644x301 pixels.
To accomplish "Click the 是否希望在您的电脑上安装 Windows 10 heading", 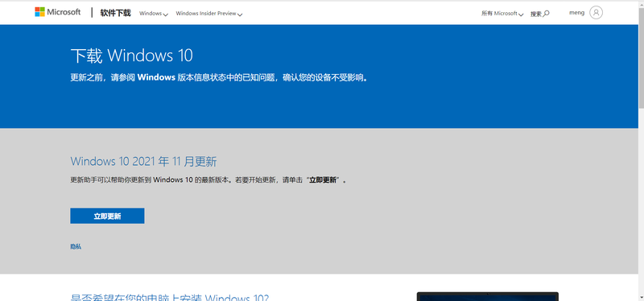I will pos(170,297).
